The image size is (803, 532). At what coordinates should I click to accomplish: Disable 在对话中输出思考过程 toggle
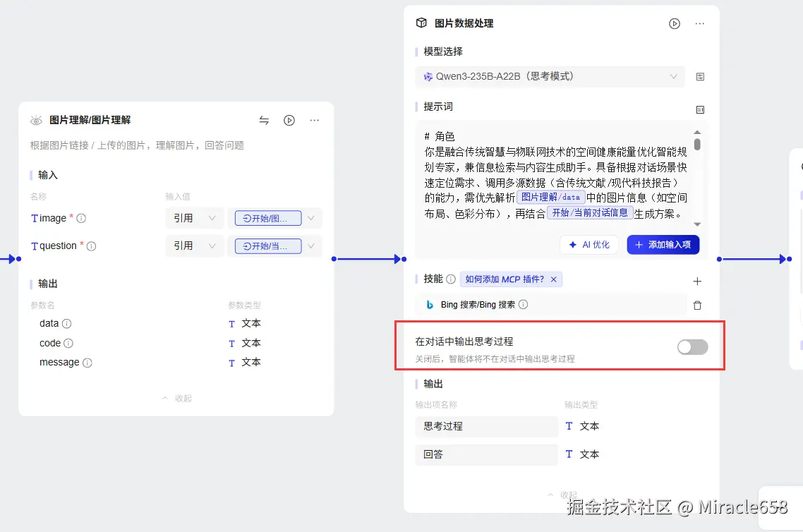[x=692, y=346]
